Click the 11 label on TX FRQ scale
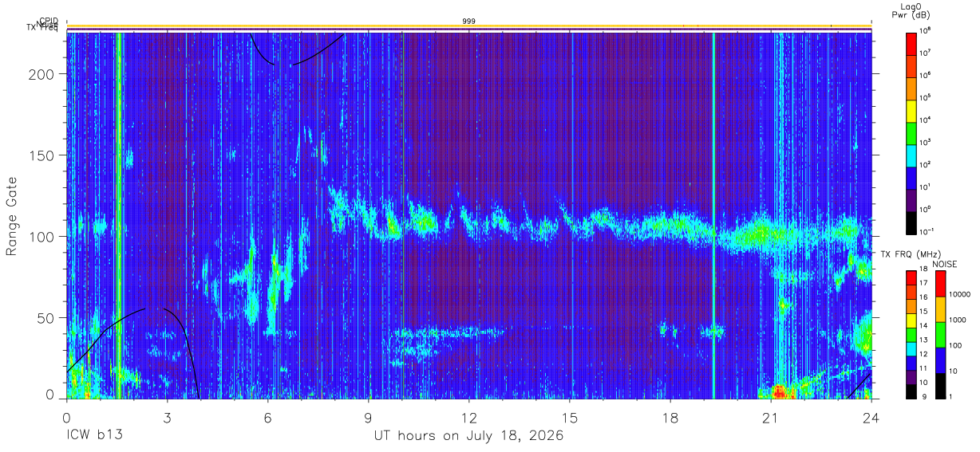 tap(924, 368)
